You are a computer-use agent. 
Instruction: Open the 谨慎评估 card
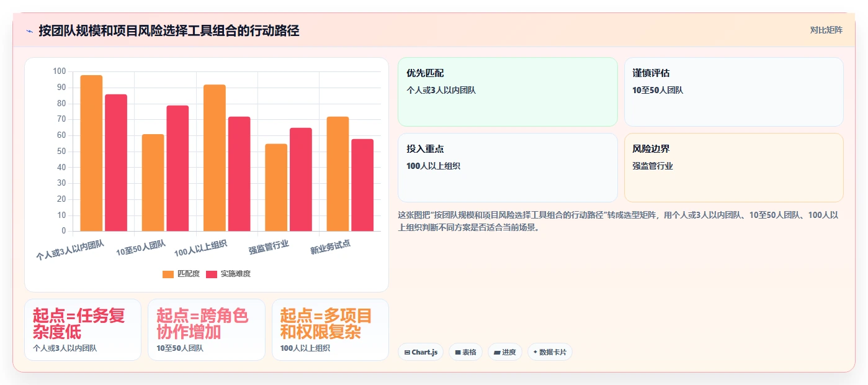(x=734, y=92)
